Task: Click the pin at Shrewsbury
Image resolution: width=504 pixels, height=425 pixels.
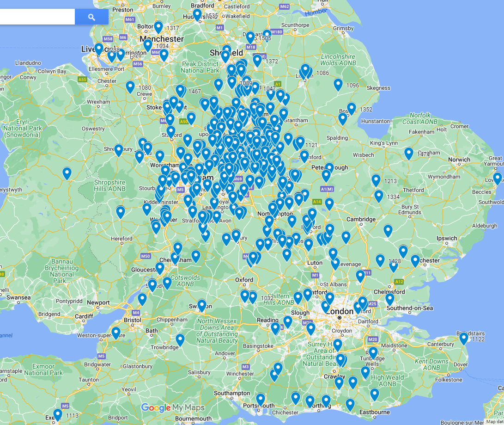Action: click(119, 150)
